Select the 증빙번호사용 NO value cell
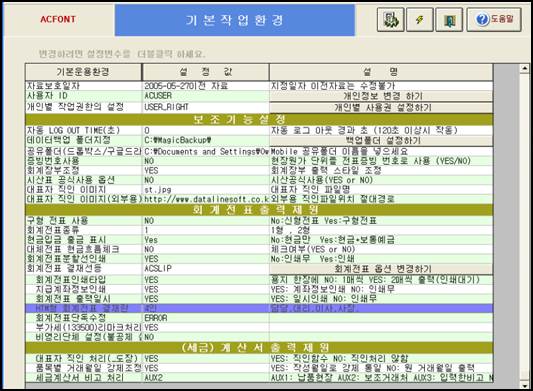This screenshot has width=533, height=391. point(205,161)
